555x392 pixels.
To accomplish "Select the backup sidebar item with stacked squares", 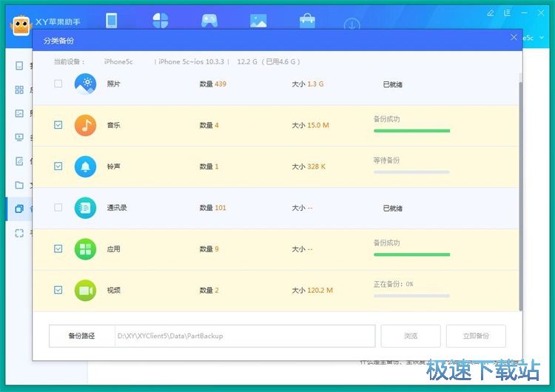I will 19,209.
